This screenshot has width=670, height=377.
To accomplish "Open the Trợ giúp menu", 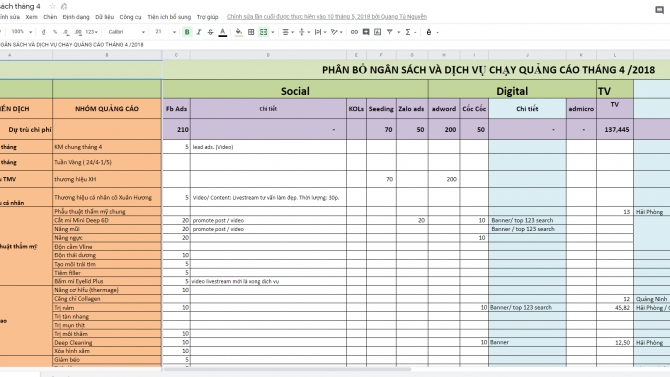I will point(207,17).
